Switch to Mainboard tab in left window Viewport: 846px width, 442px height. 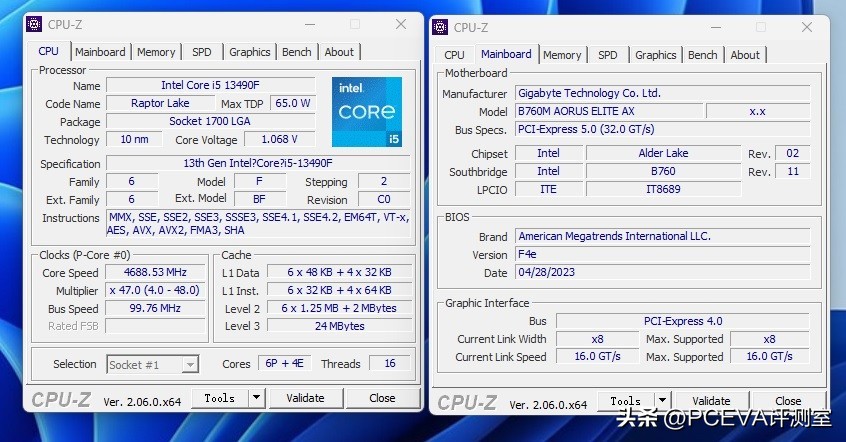point(100,52)
